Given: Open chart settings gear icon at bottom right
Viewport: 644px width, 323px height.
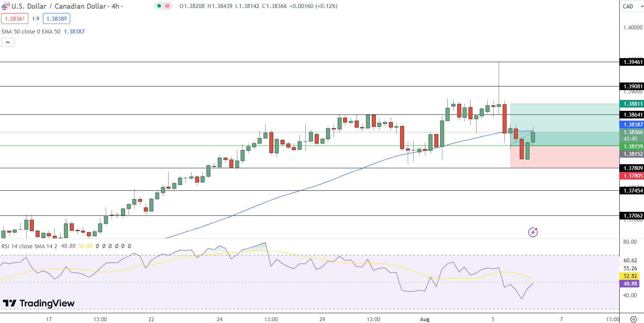Looking at the screenshot, I should 633,319.
